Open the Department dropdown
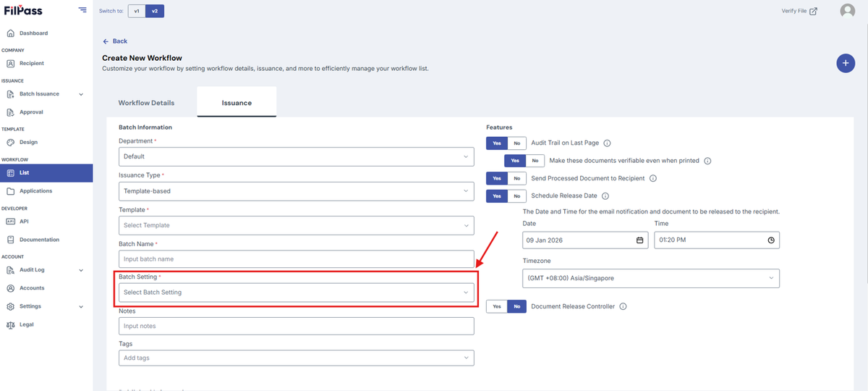Screen dimensions: 868x391 [297, 156]
